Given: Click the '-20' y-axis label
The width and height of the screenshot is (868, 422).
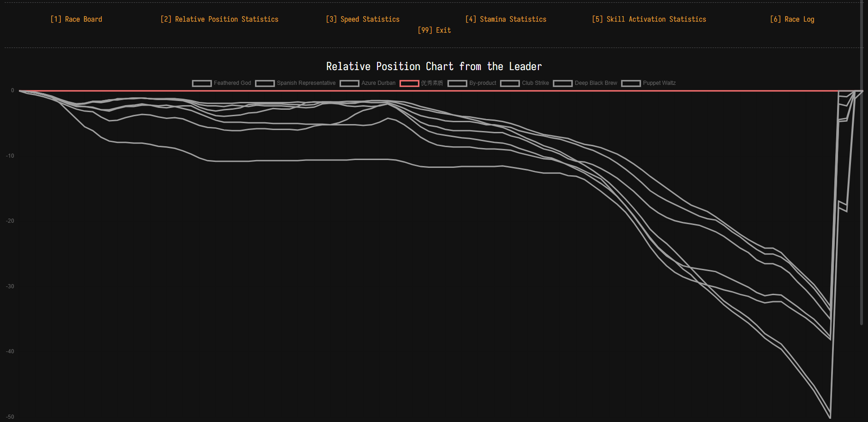Looking at the screenshot, I should [x=10, y=221].
